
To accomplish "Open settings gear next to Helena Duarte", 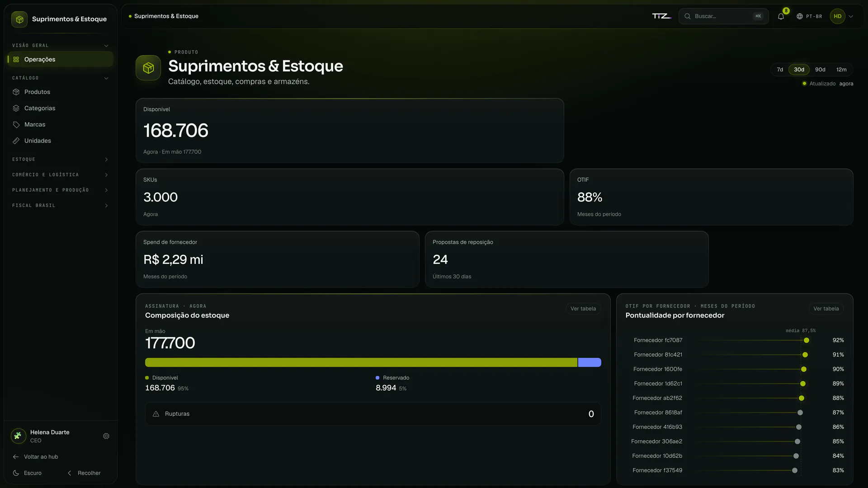I will click(x=106, y=436).
